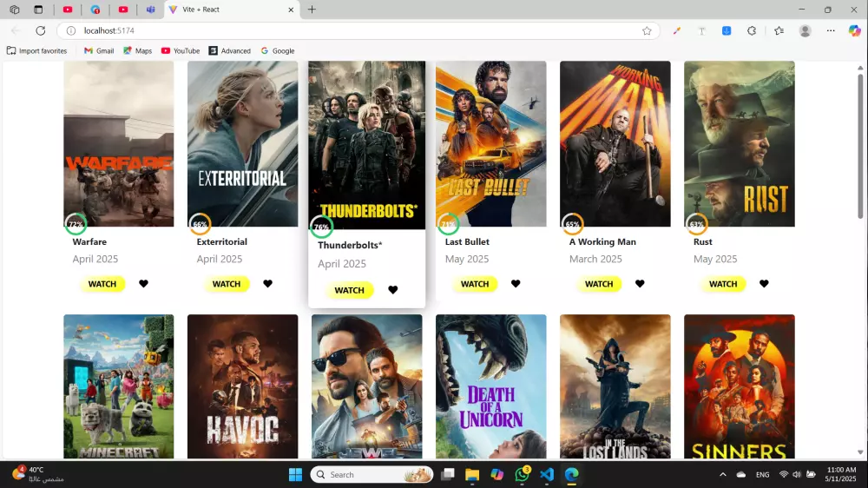Click the March 2025 release date
This screenshot has width=868, height=488.
pos(595,260)
